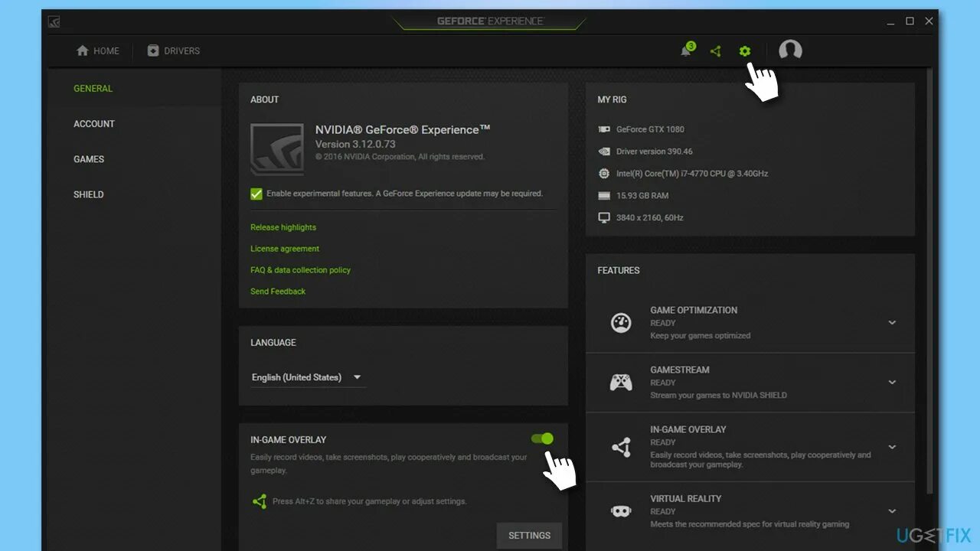This screenshot has height=551, width=980.
Task: Click the Version 3.12.0.73 text
Action: coord(355,144)
